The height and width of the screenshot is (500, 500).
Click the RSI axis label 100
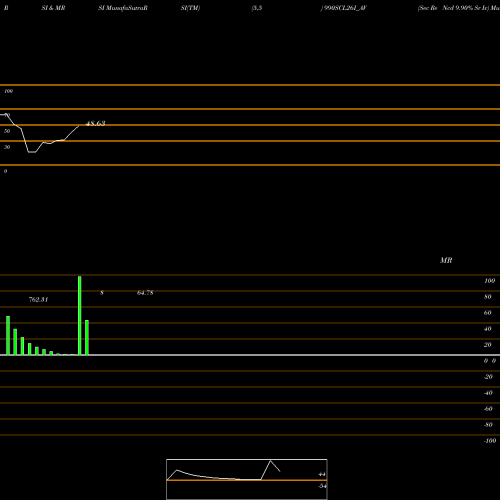(8, 91)
